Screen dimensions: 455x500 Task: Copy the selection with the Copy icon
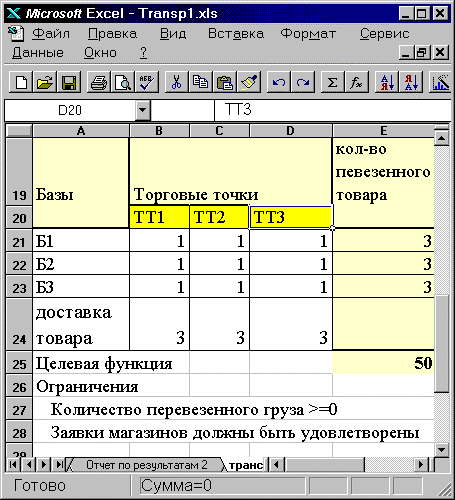pos(200,82)
